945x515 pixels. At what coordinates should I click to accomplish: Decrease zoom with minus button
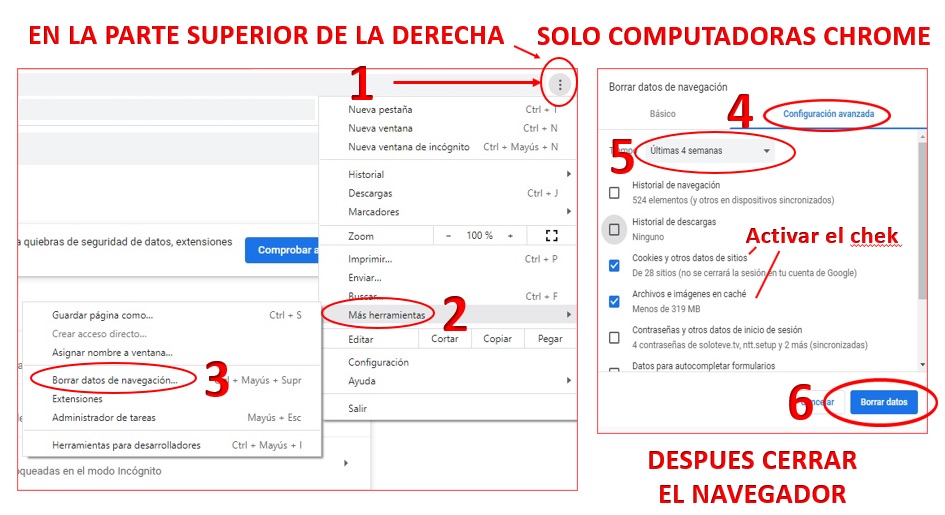click(x=448, y=236)
